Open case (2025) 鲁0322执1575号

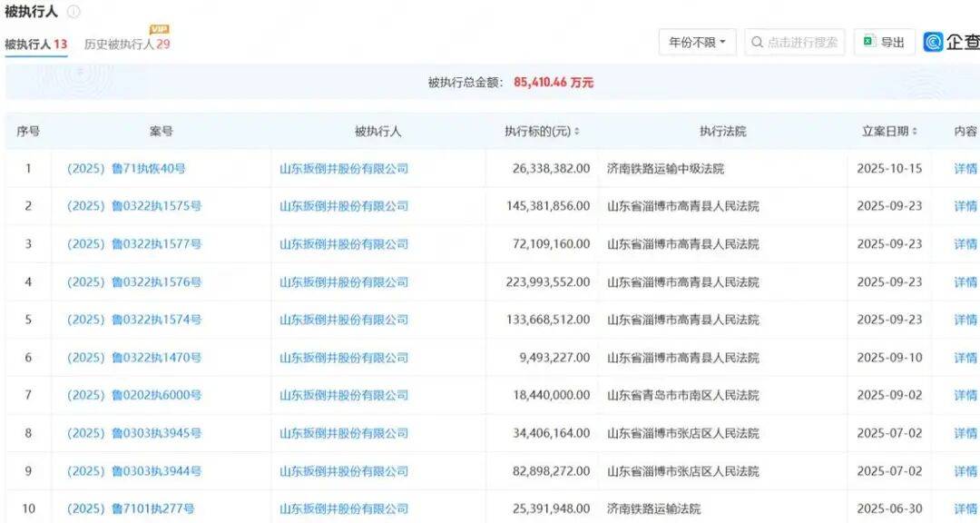[x=134, y=206]
